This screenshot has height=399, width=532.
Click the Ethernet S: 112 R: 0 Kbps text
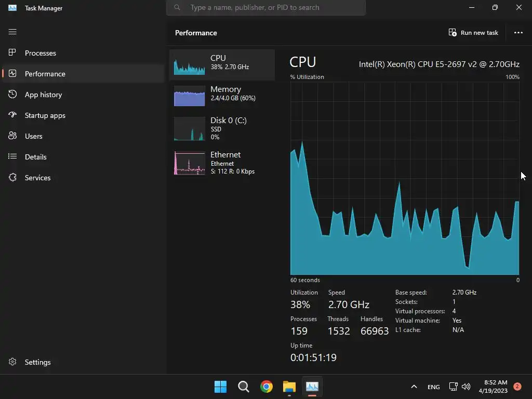pyautogui.click(x=232, y=171)
